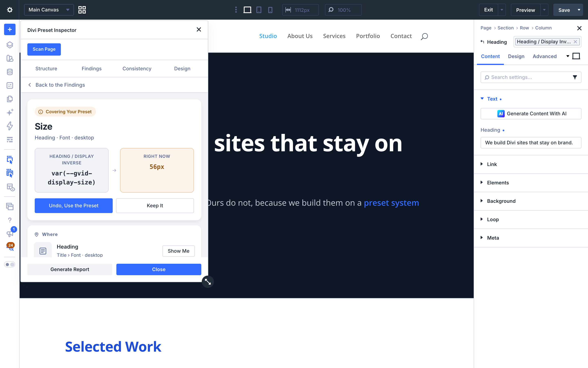Switch to the Findings tab
This screenshot has width=588, height=368.
click(91, 69)
